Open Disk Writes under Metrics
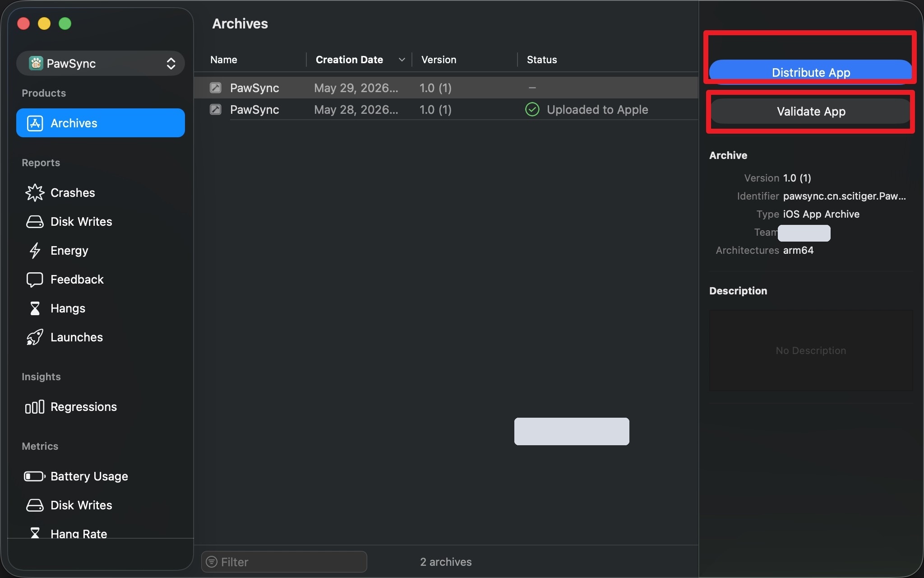The width and height of the screenshot is (924, 578). [x=81, y=505]
